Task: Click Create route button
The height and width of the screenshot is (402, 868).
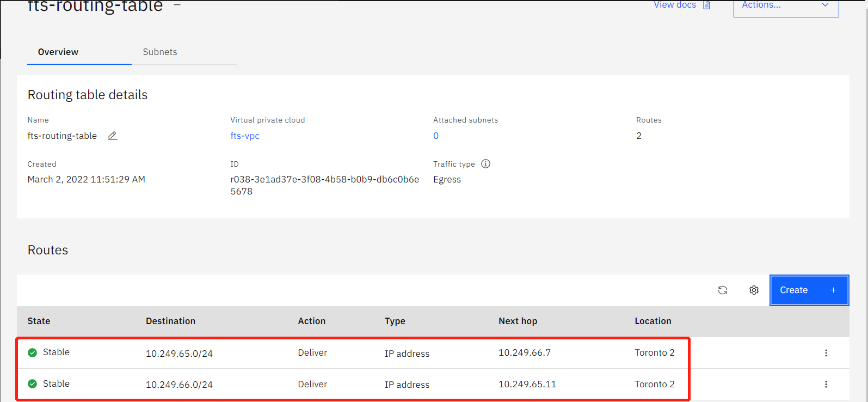Action: (809, 290)
